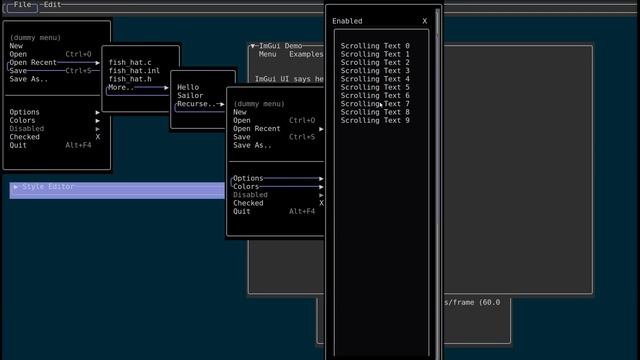Select Save with Ctrl+S in first menu
Image resolution: width=640 pixels, height=360 pixels.
pos(55,71)
